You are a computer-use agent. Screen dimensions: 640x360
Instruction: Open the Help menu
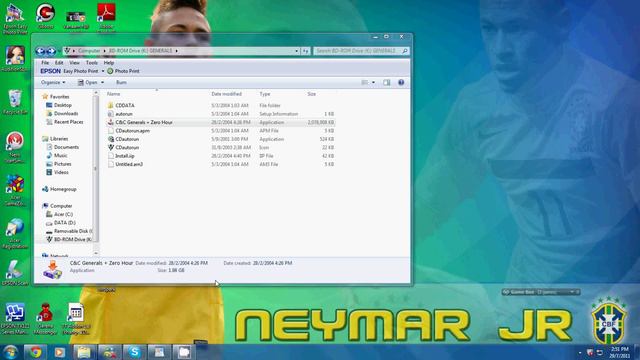(x=109, y=63)
